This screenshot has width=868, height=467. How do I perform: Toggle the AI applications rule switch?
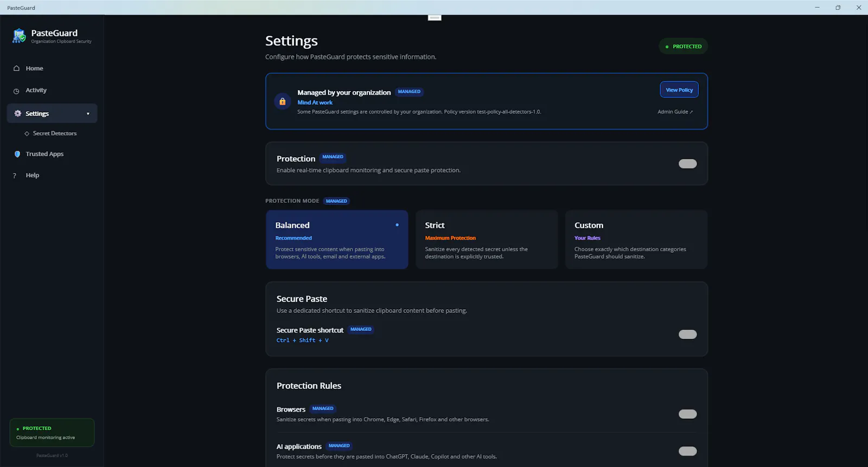687,451
